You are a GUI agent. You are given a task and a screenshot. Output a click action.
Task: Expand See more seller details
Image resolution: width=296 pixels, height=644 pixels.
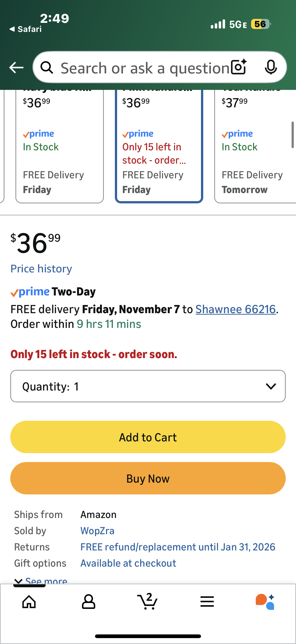tap(41, 580)
